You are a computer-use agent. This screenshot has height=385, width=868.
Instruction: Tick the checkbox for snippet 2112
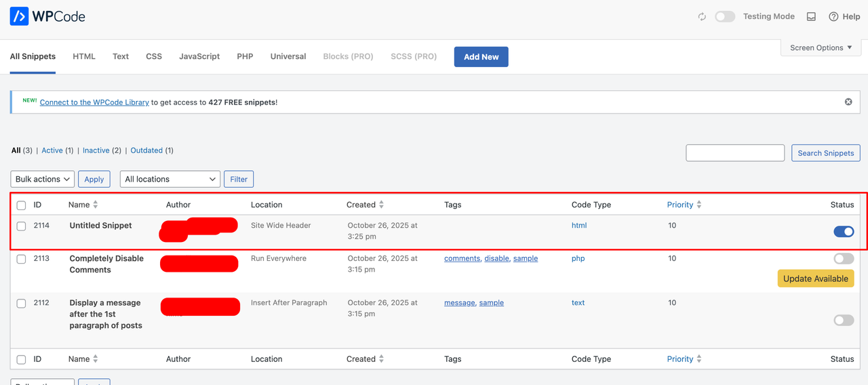click(22, 304)
